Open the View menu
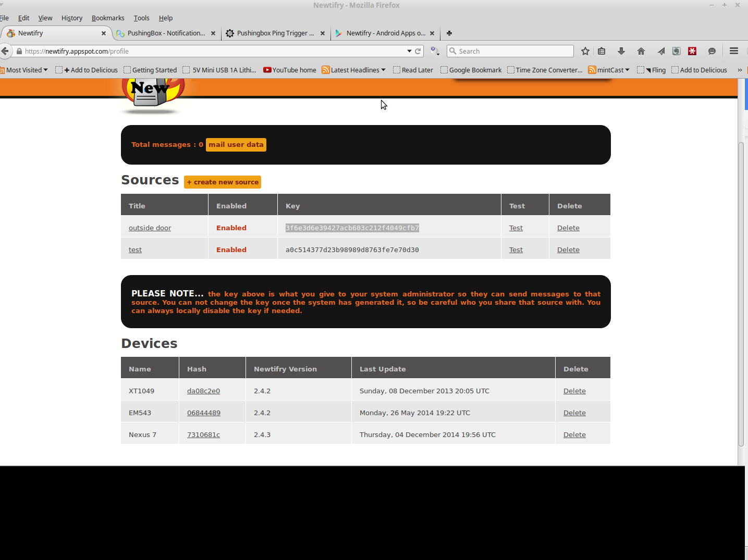The image size is (748, 560). (x=45, y=18)
